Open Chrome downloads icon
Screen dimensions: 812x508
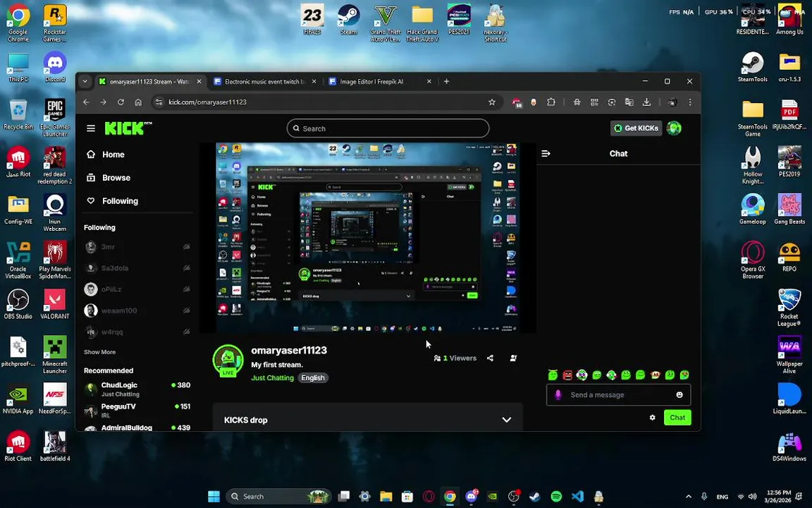(646, 102)
